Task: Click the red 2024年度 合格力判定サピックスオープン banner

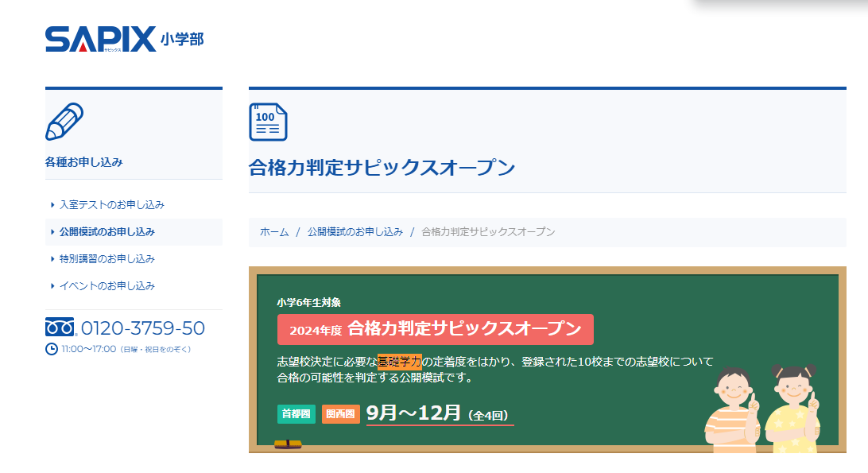Action: (436, 328)
